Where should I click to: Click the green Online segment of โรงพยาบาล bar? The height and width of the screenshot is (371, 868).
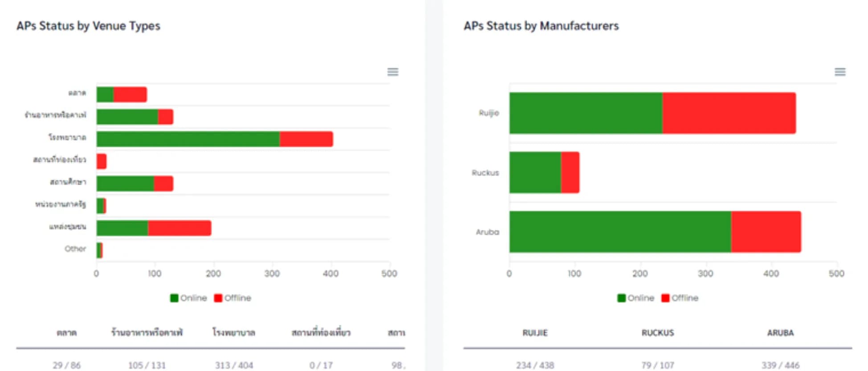pyautogui.click(x=187, y=139)
